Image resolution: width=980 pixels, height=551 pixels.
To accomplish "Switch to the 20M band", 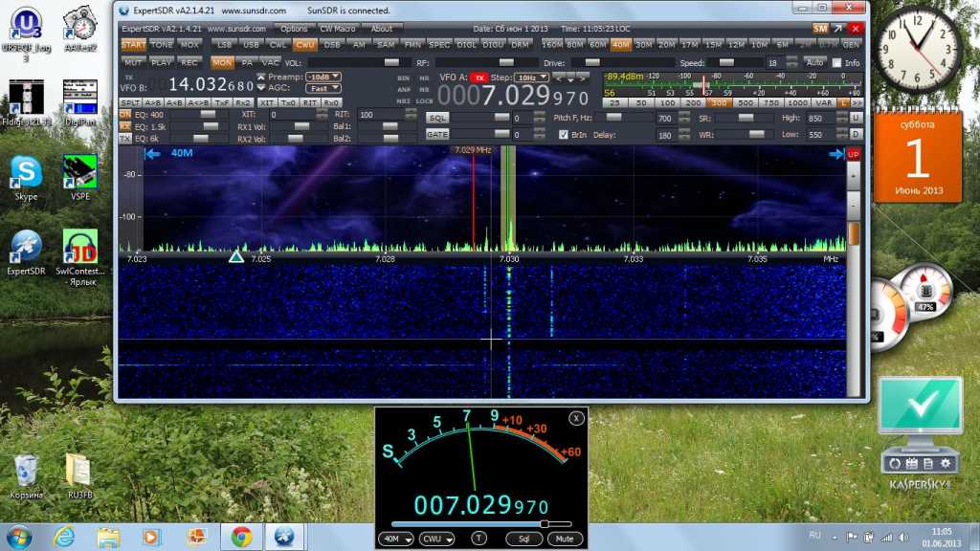I will pos(667,45).
